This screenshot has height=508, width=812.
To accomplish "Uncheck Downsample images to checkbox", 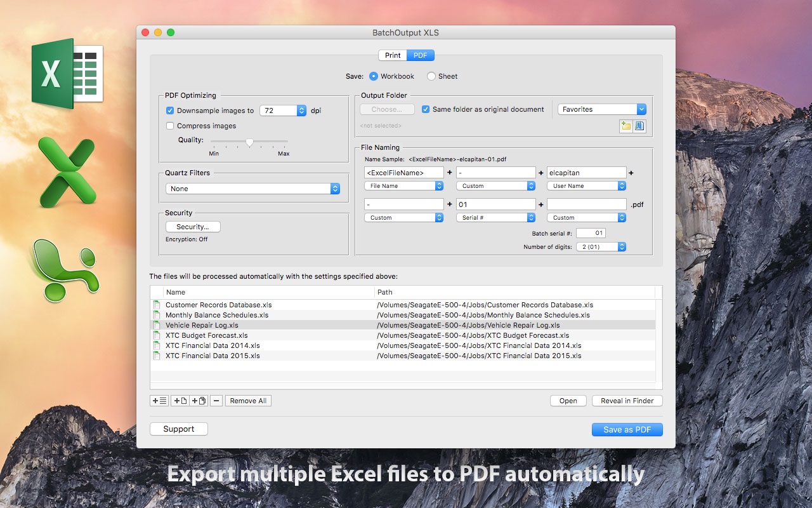I will (x=170, y=110).
